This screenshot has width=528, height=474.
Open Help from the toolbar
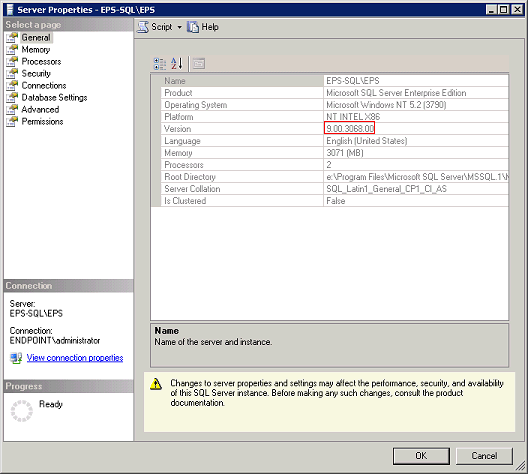203,27
